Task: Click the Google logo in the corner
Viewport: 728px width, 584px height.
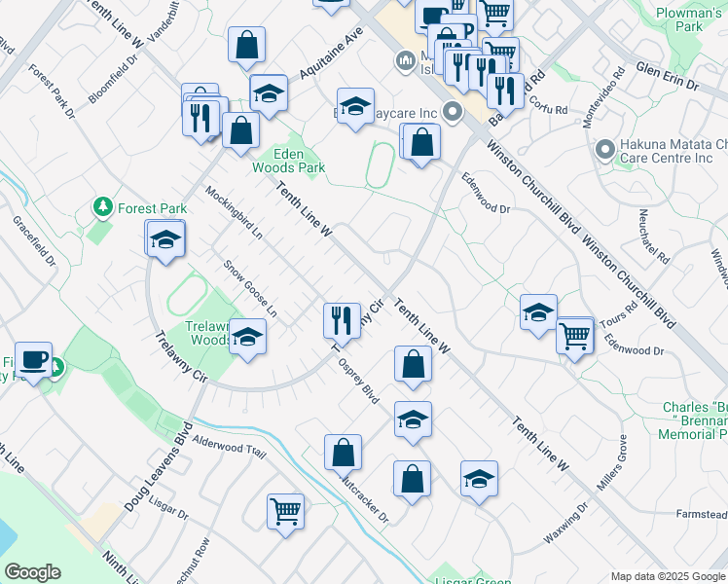Action: point(32,572)
